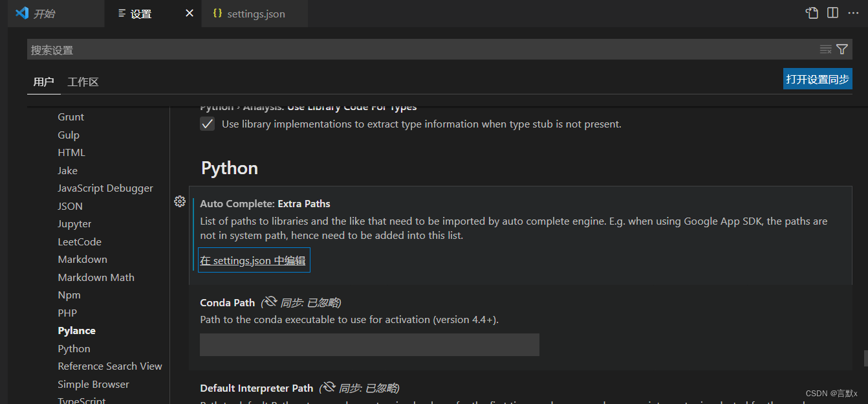This screenshot has height=404, width=868.
Task: Click the settings list scrollbar thumb
Action: pyautogui.click(x=865, y=358)
